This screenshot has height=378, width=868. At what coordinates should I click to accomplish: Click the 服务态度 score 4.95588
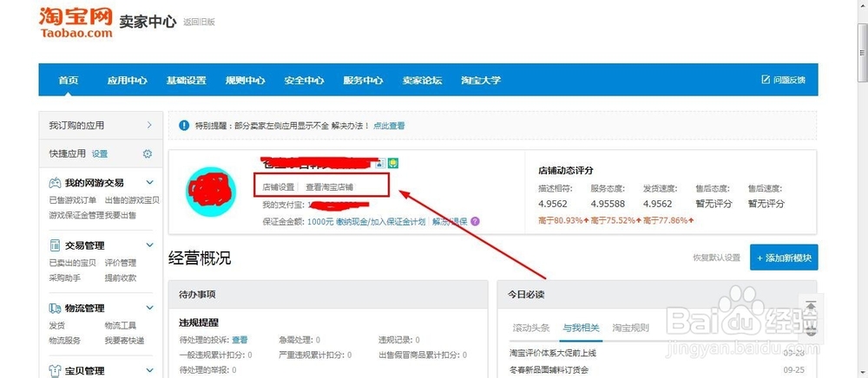pos(608,204)
